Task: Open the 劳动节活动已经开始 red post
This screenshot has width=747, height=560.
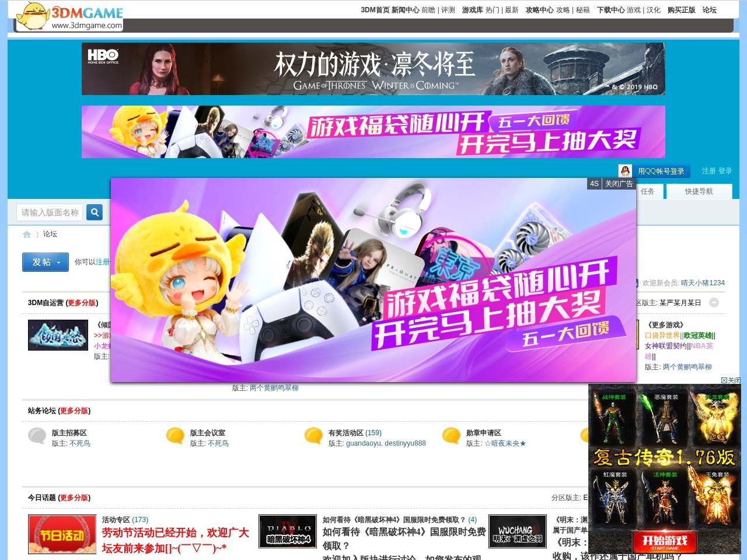Action: (176, 540)
